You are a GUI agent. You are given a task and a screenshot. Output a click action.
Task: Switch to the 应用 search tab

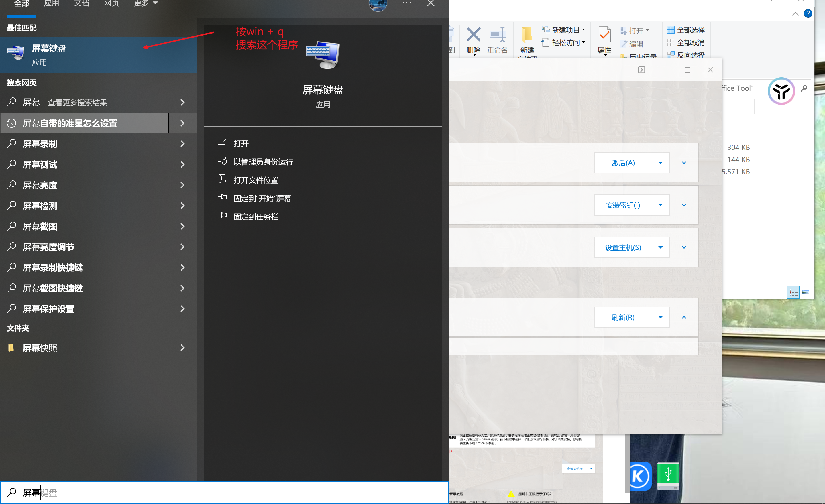click(52, 4)
